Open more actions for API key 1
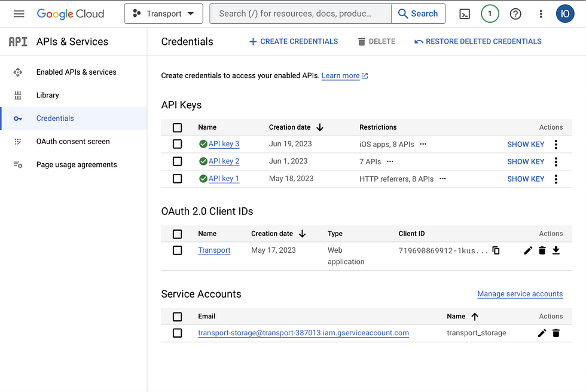This screenshot has height=392, width=586. 556,179
